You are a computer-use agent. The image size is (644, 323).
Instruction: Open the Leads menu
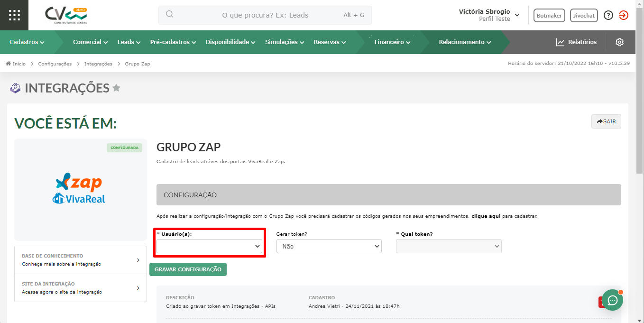click(x=129, y=42)
